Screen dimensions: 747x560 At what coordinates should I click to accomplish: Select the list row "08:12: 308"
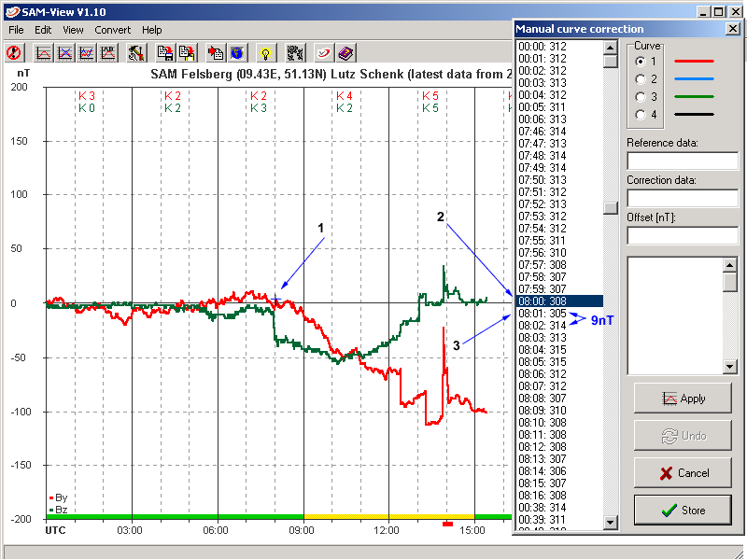tap(559, 447)
